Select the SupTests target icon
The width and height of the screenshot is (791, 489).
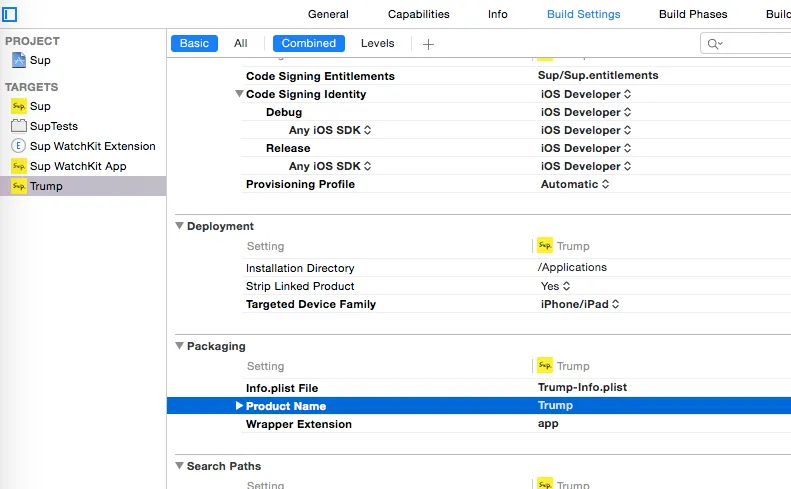tap(18, 126)
